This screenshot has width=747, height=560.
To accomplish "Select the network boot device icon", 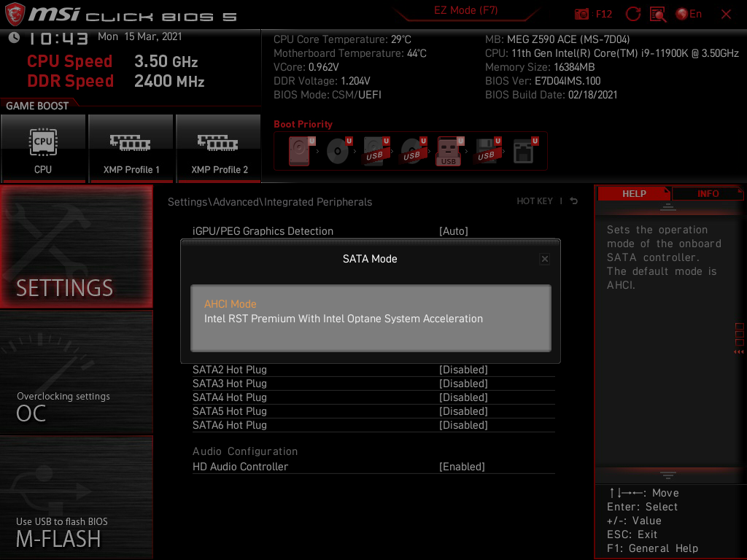I will pyautogui.click(x=525, y=151).
